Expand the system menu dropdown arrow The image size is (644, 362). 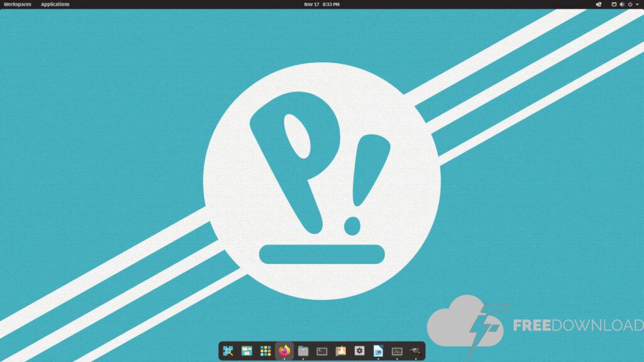coord(636,4)
